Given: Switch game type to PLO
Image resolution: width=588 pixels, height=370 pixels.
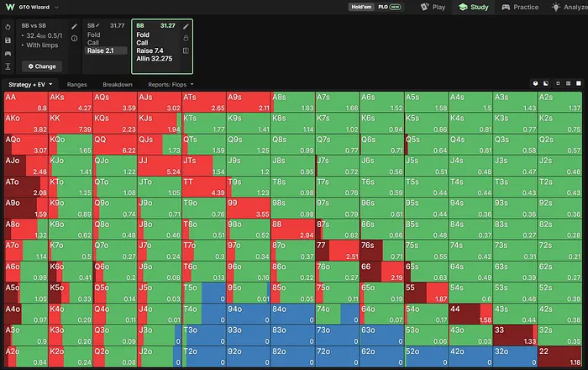Looking at the screenshot, I should point(389,7).
